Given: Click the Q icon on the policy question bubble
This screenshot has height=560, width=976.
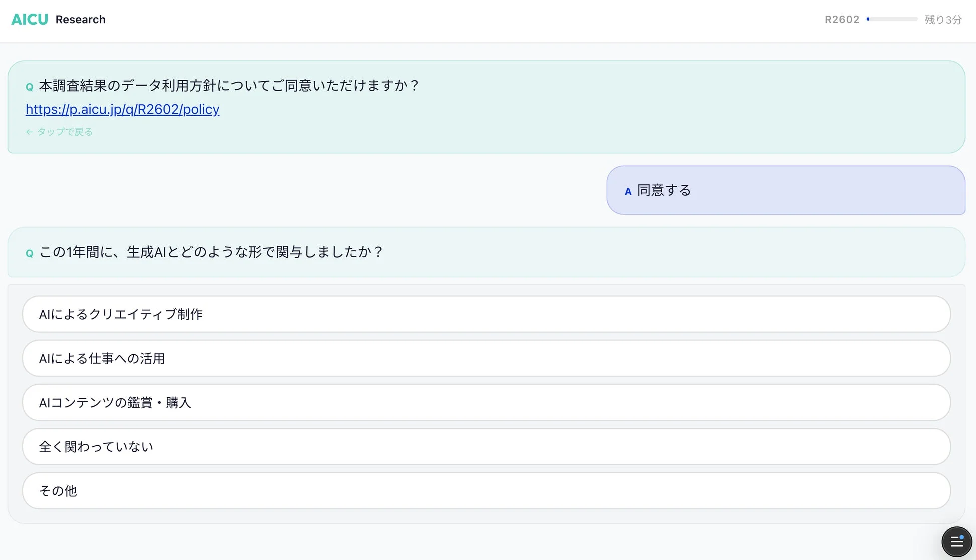Looking at the screenshot, I should click(x=29, y=86).
